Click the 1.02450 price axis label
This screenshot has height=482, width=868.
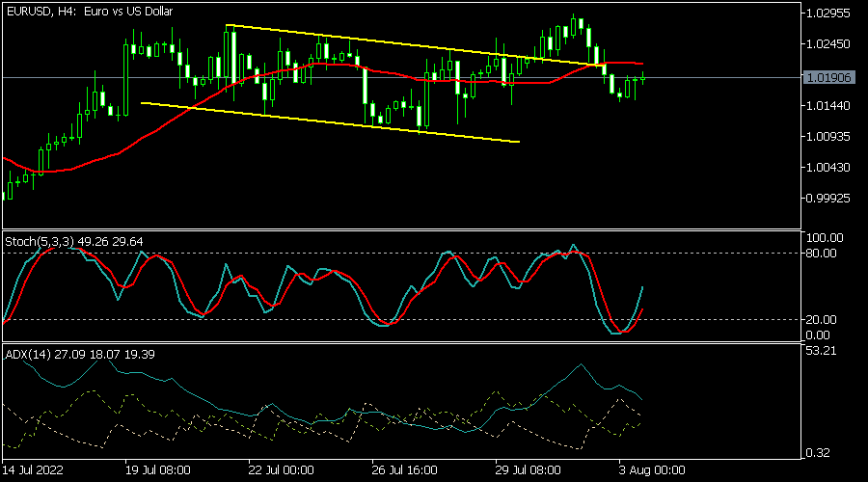tap(828, 43)
